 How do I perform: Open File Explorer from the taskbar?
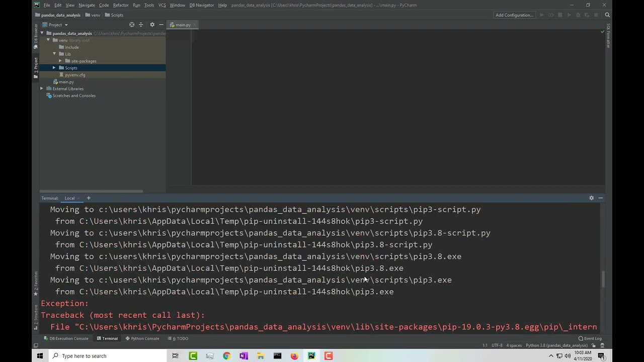pyautogui.click(x=261, y=356)
